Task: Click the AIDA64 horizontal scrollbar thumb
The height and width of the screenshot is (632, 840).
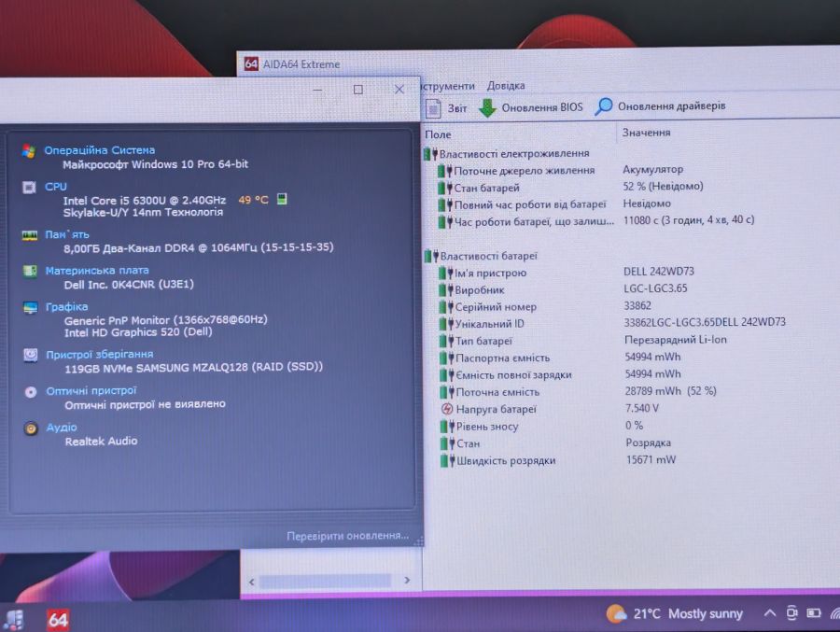Action: 326,581
